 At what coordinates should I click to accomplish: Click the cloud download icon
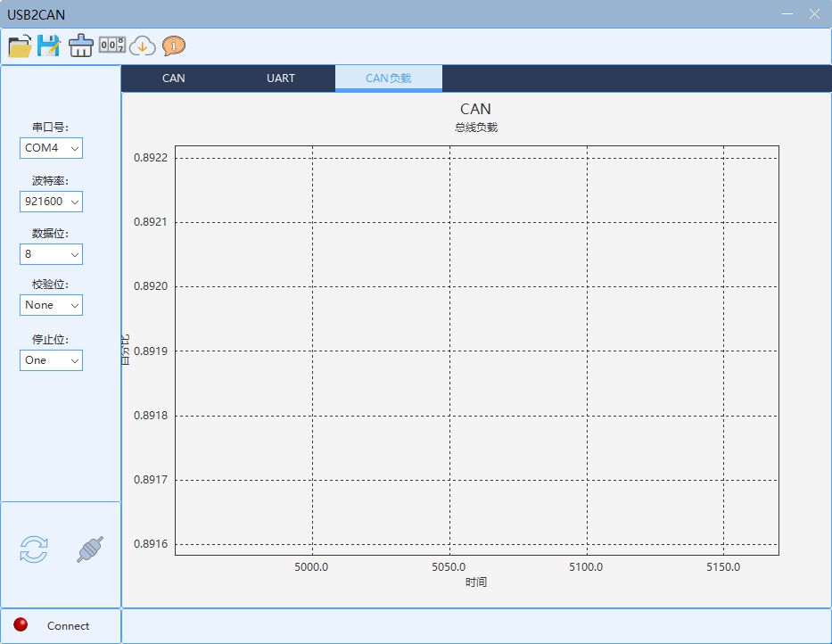[143, 45]
